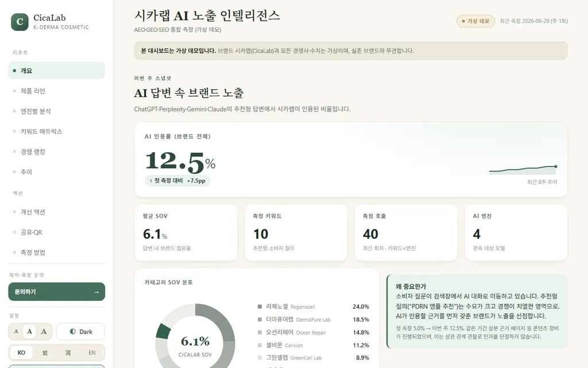Click the donut chart dark green CicaLab segment

click(x=164, y=331)
